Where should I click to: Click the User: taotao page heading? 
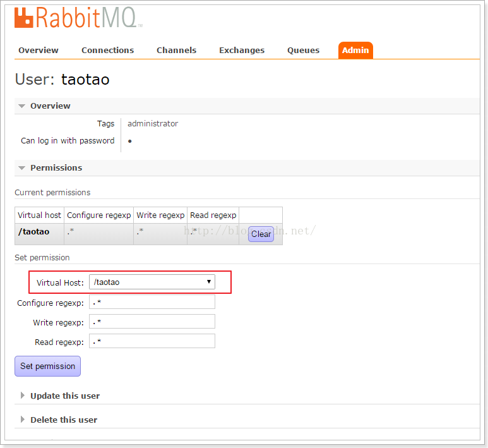[62, 80]
